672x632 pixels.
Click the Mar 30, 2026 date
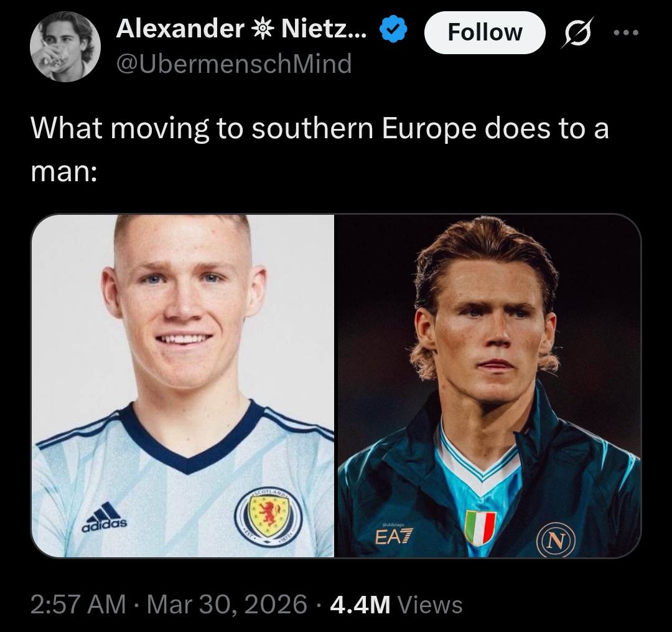click(x=227, y=604)
